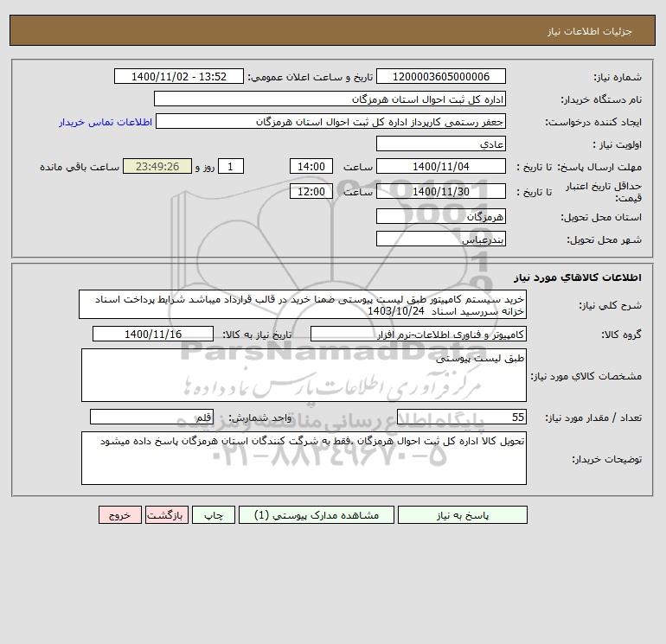Click quantity field showing 55

tap(462, 417)
